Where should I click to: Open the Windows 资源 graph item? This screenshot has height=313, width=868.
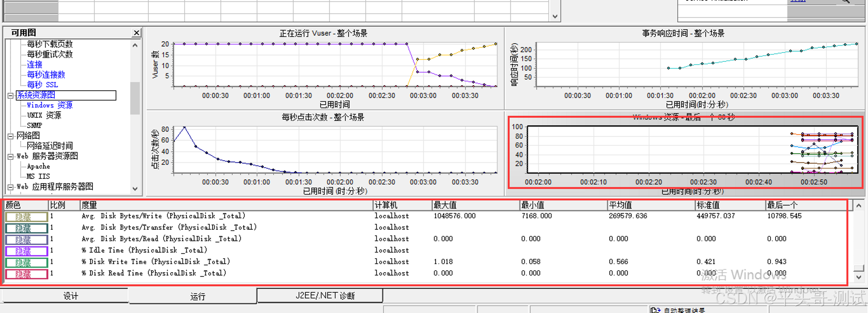coord(50,105)
